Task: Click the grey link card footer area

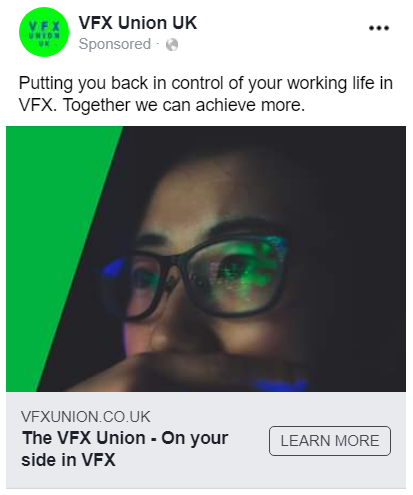Action: point(206,440)
